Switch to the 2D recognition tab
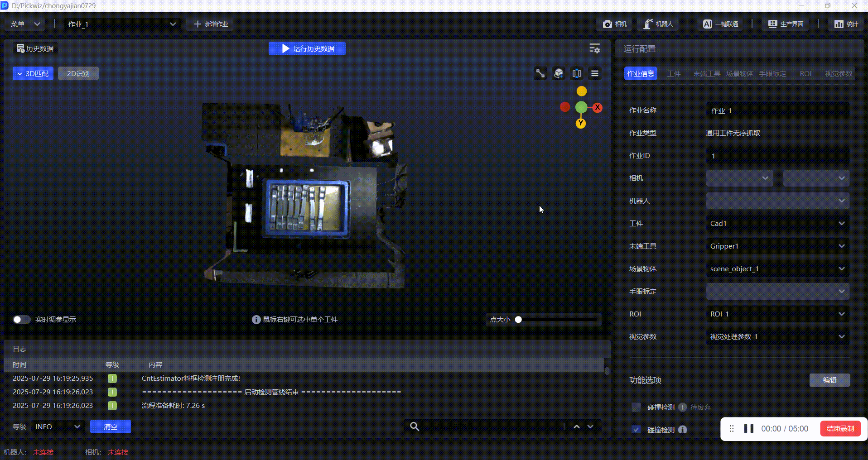This screenshot has height=460, width=868. (78, 73)
